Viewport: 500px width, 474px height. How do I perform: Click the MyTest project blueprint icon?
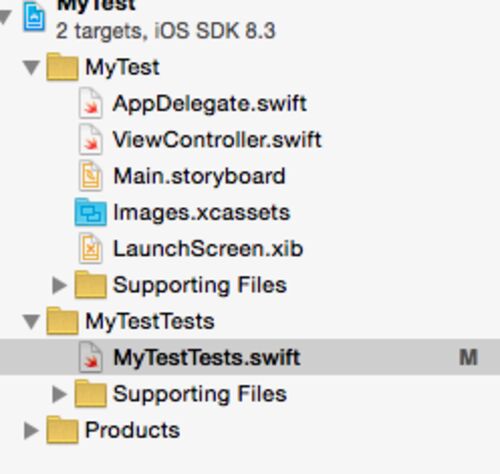click(x=34, y=17)
